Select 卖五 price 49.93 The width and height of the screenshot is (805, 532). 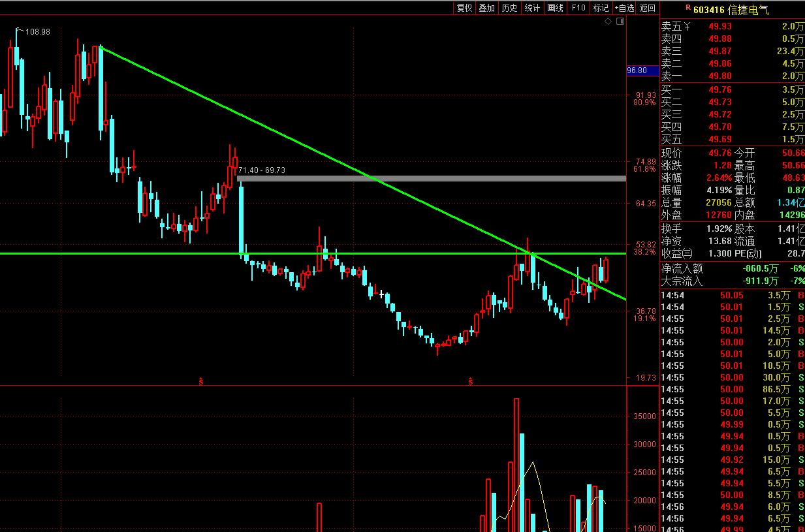click(720, 26)
